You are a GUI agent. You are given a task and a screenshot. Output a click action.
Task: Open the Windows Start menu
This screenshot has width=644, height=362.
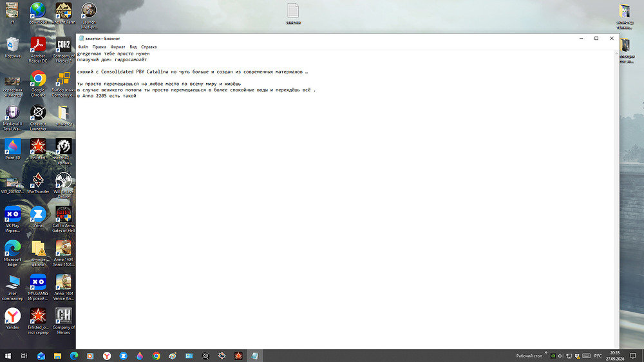pyautogui.click(x=8, y=356)
